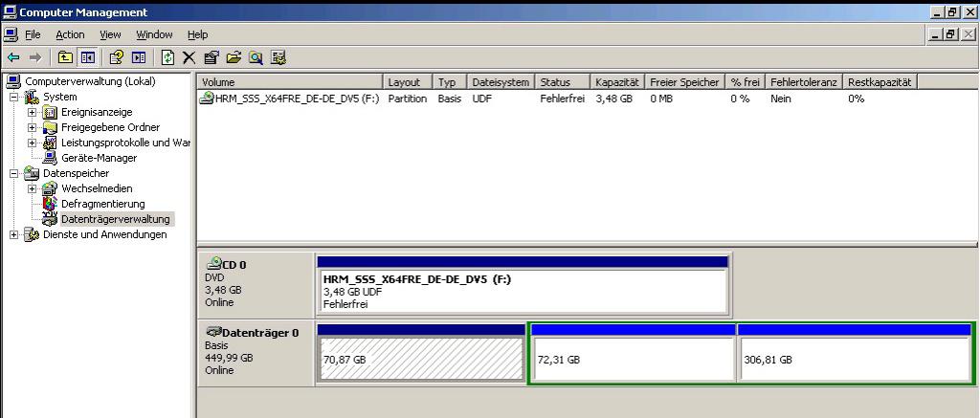Click the Ereignisanzeige log icon
Screen dimensions: 980x418
coord(50,113)
